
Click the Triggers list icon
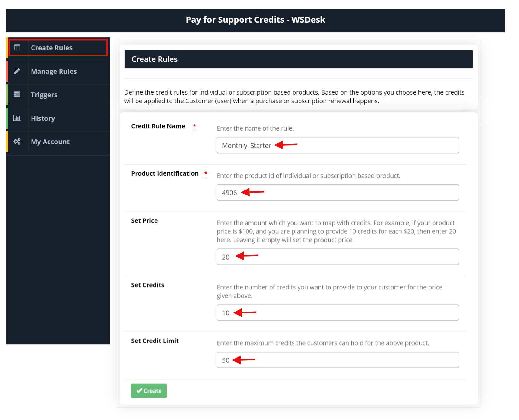click(x=17, y=94)
